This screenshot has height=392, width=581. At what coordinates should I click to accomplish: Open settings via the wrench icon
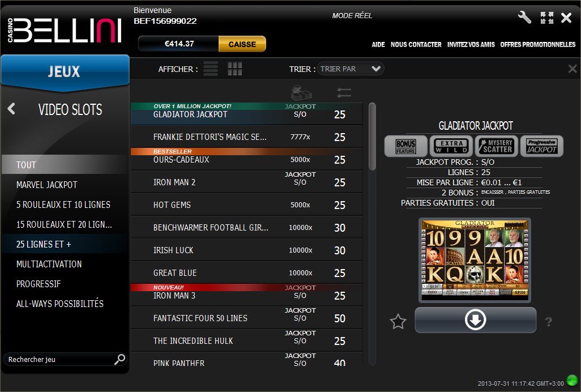coord(524,18)
